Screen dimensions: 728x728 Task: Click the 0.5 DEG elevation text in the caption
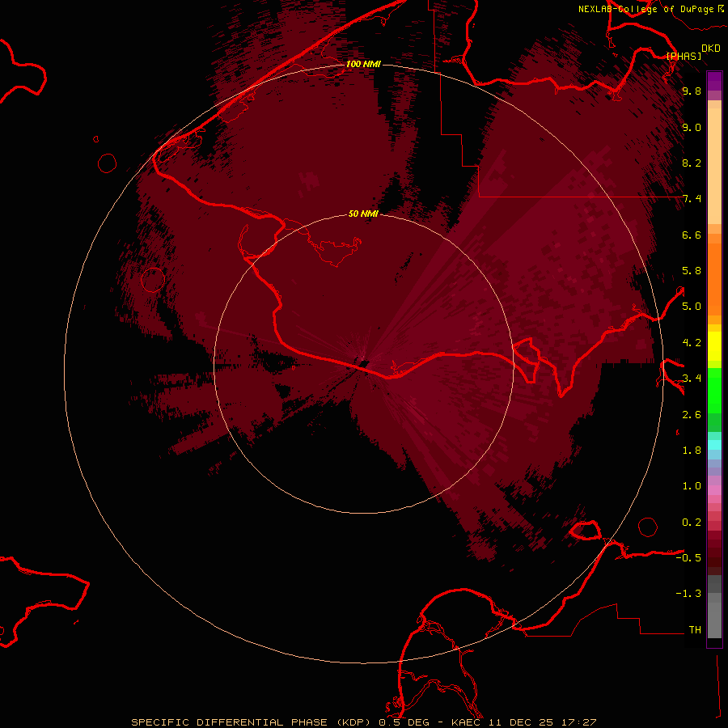coord(404,722)
